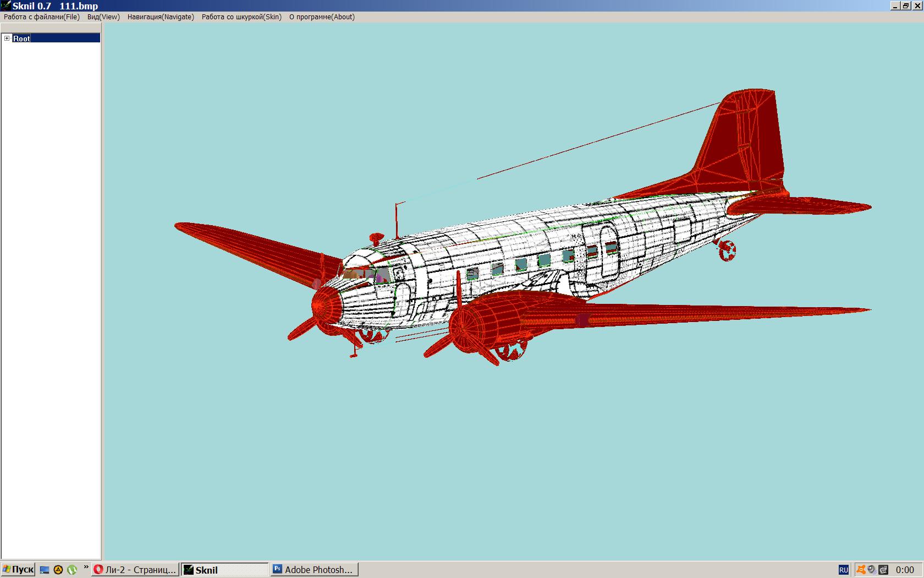Screen dimensions: 924x578
Task: Click the dark snail-shaped tray icon
Action: pos(883,570)
